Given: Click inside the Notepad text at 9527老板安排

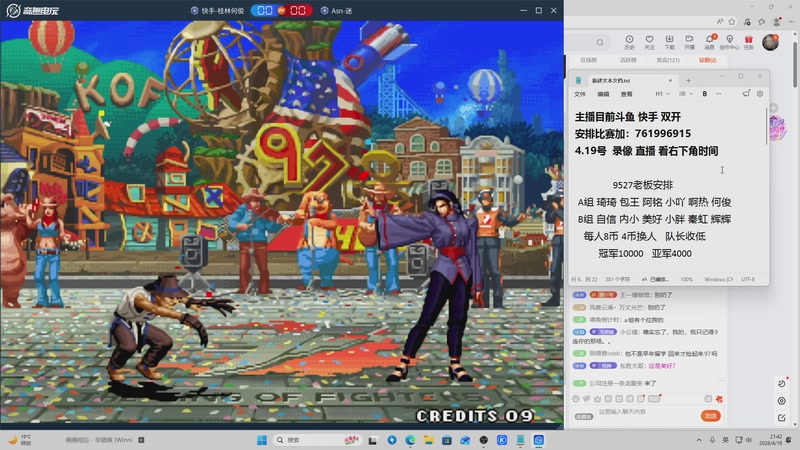Looking at the screenshot, I should pos(642,185).
